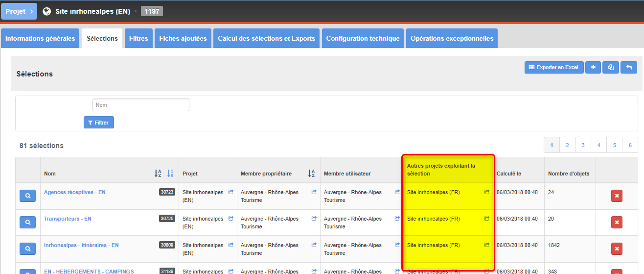Click the object count 1842
Image resolution: width=644 pixels, height=274 pixels.
[x=554, y=245]
